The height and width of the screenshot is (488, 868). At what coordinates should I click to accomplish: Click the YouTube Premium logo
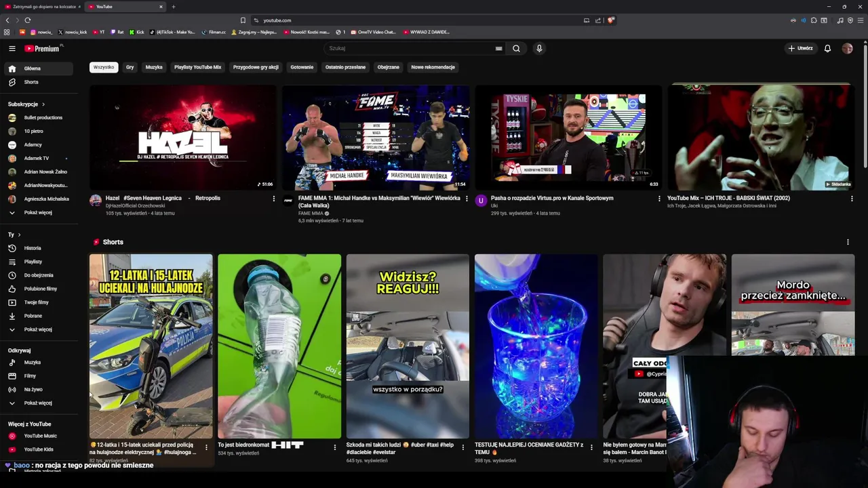(x=43, y=48)
